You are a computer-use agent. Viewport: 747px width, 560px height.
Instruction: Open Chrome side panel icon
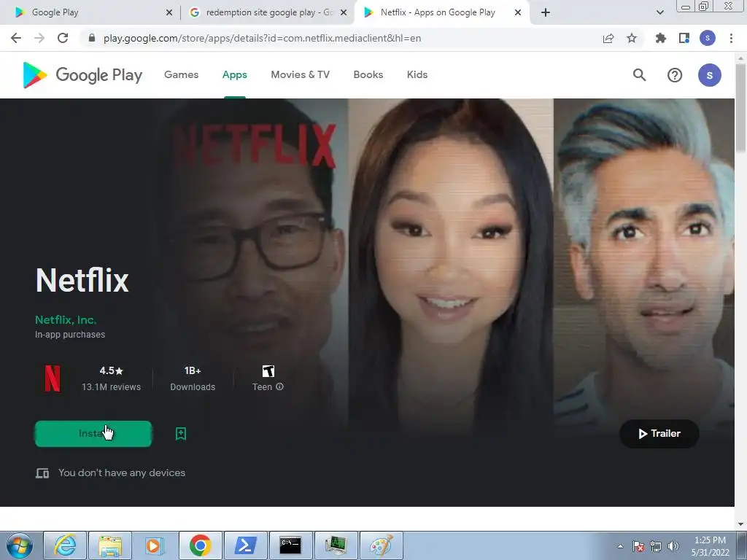pyautogui.click(x=684, y=38)
